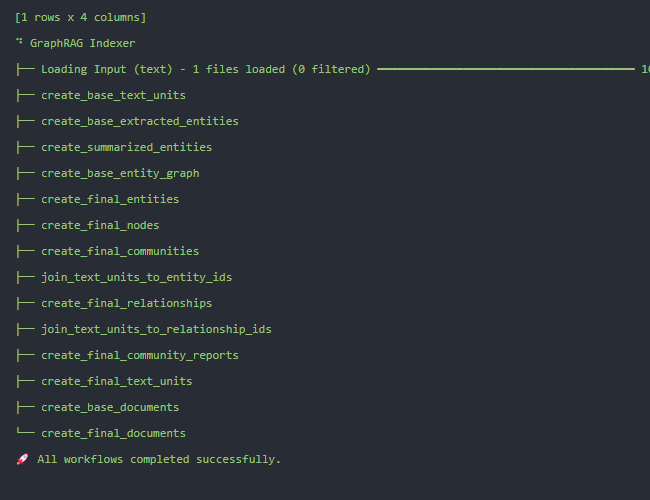This screenshot has width=650, height=500.
Task: Click the create_base_extracted_entities workflow line
Action: (x=139, y=122)
